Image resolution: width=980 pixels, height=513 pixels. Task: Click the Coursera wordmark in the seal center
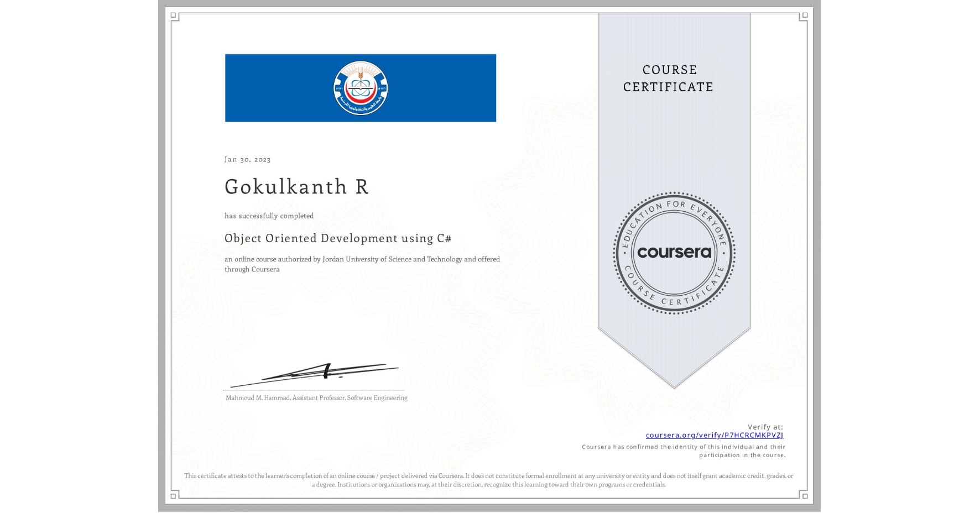pyautogui.click(x=674, y=253)
